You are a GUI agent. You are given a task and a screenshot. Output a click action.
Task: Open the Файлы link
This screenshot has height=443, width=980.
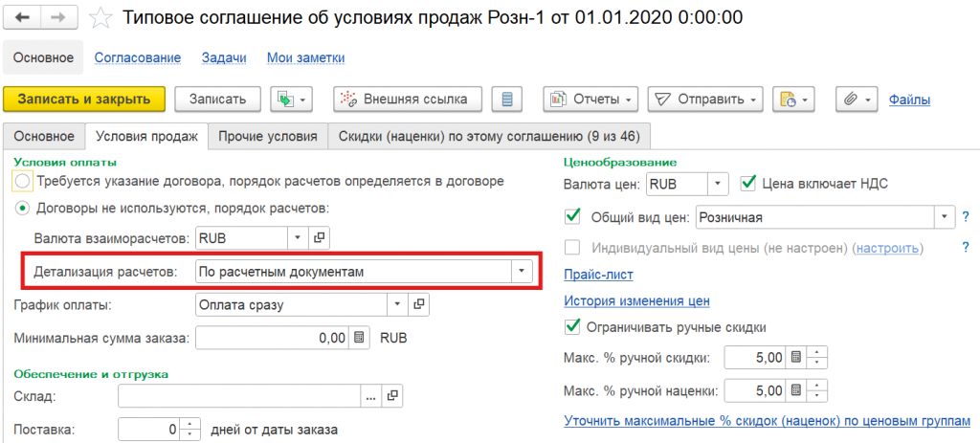coord(909,100)
